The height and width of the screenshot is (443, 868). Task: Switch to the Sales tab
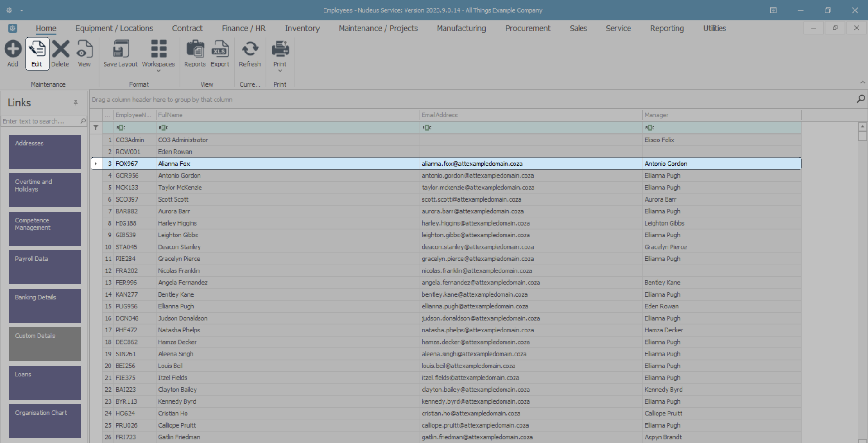coord(578,28)
